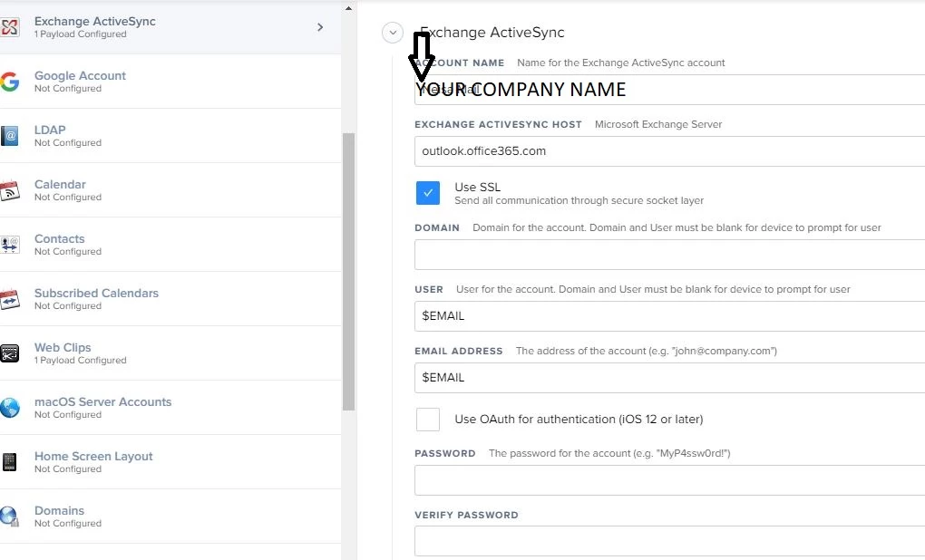This screenshot has width=925, height=560.
Task: Click the Domains globe icon
Action: [9, 517]
